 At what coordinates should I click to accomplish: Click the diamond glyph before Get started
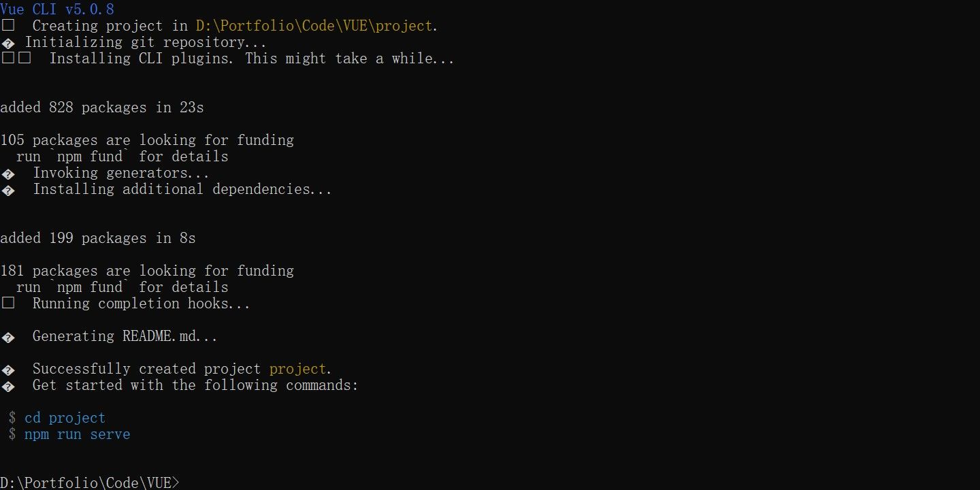(8, 386)
